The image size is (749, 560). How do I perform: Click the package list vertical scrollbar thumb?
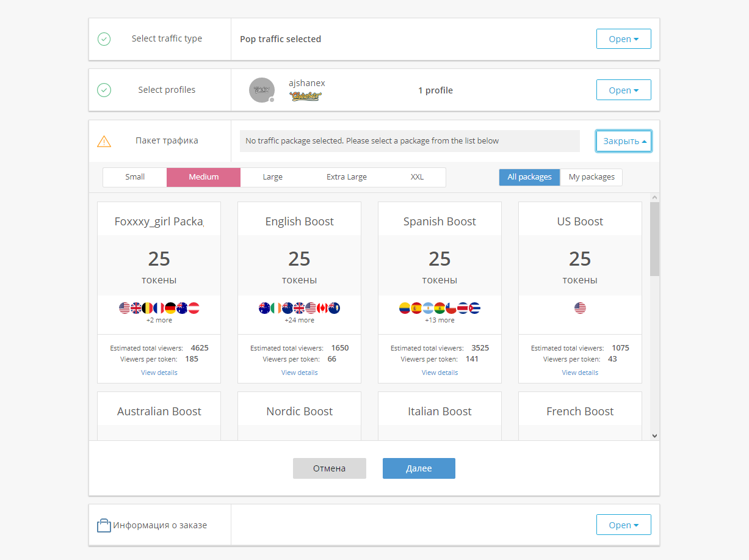click(x=654, y=239)
